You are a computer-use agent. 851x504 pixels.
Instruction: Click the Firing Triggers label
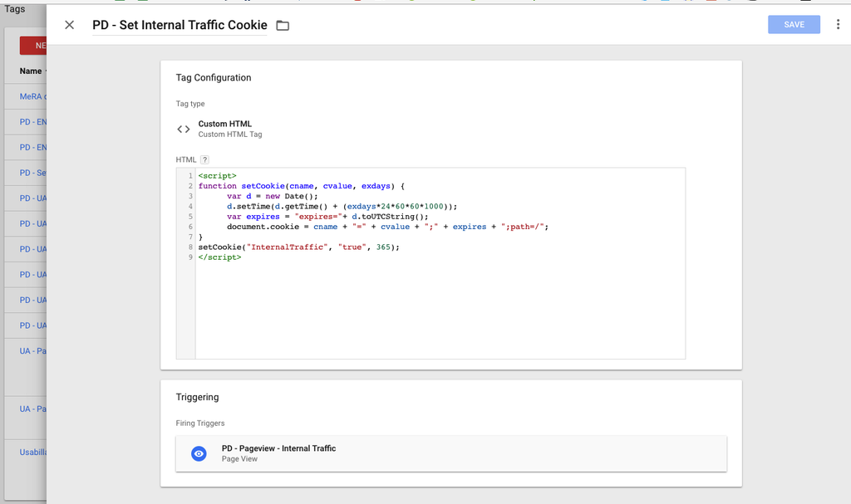(199, 423)
